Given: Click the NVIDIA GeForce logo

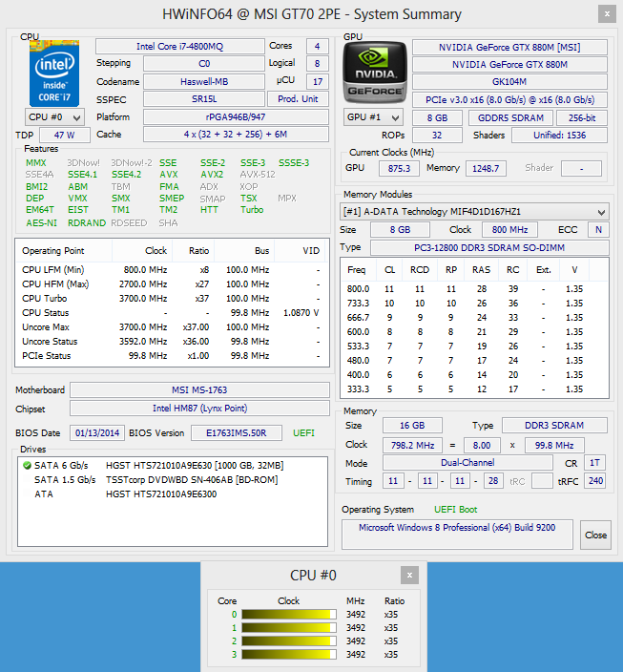Looking at the screenshot, I should click(375, 72).
